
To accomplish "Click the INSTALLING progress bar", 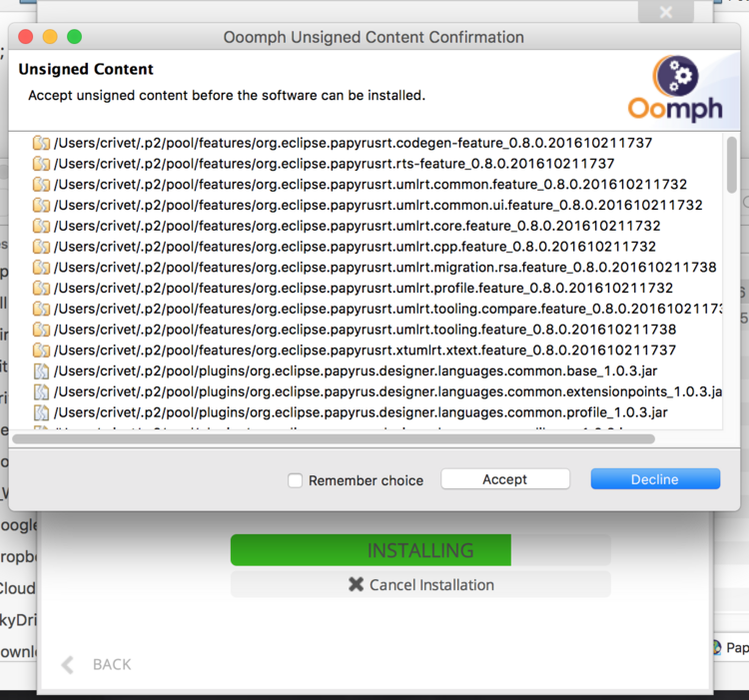I will [420, 550].
